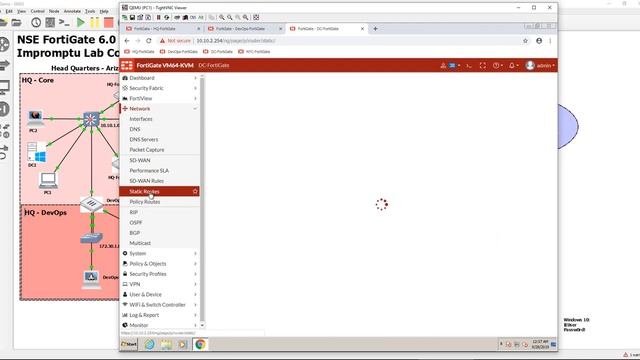This screenshot has height=360, width=640.
Task: Stop all nodes with GNS3 red stop button
Action: tap(109, 22)
